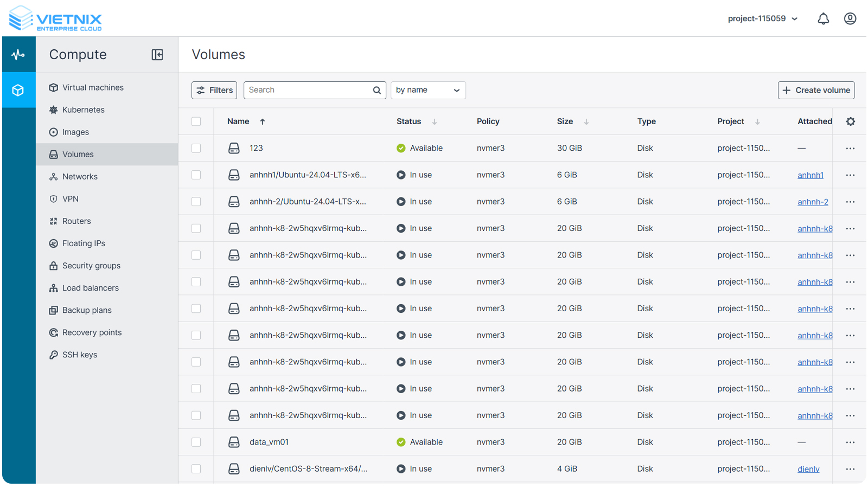This screenshot has width=868, height=488.
Task: Select the Floating IPs sidebar icon
Action: 53,243
